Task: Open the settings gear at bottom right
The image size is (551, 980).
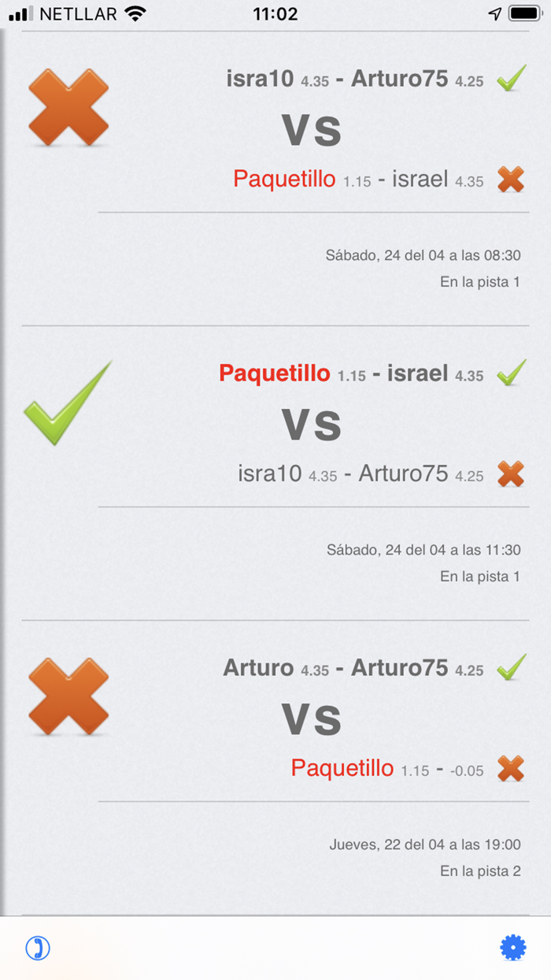Action: [513, 948]
